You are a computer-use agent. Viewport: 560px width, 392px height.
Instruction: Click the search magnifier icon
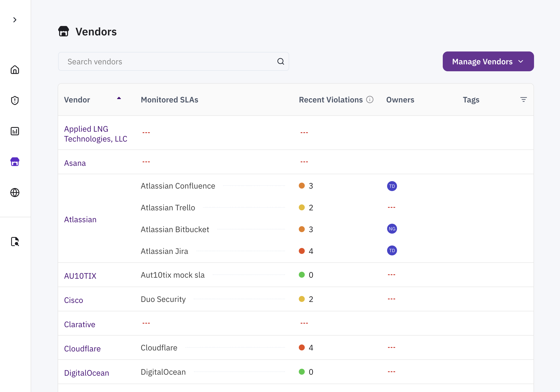pyautogui.click(x=280, y=61)
